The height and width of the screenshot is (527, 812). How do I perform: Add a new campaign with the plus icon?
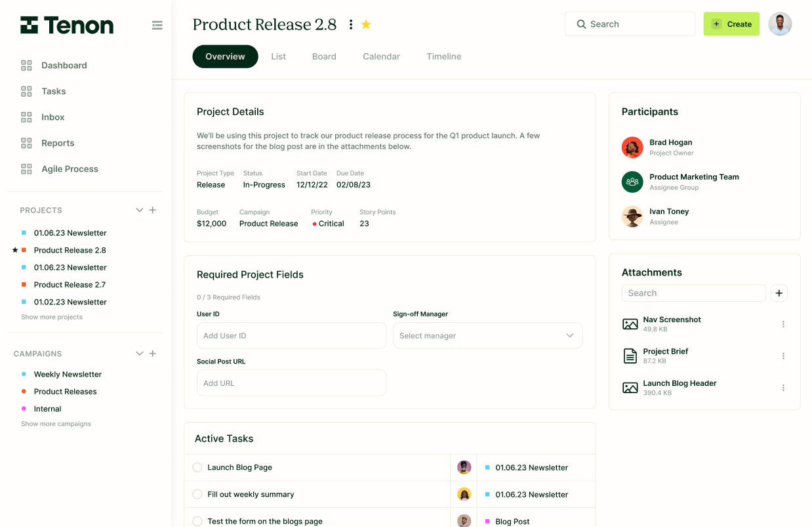pos(153,354)
